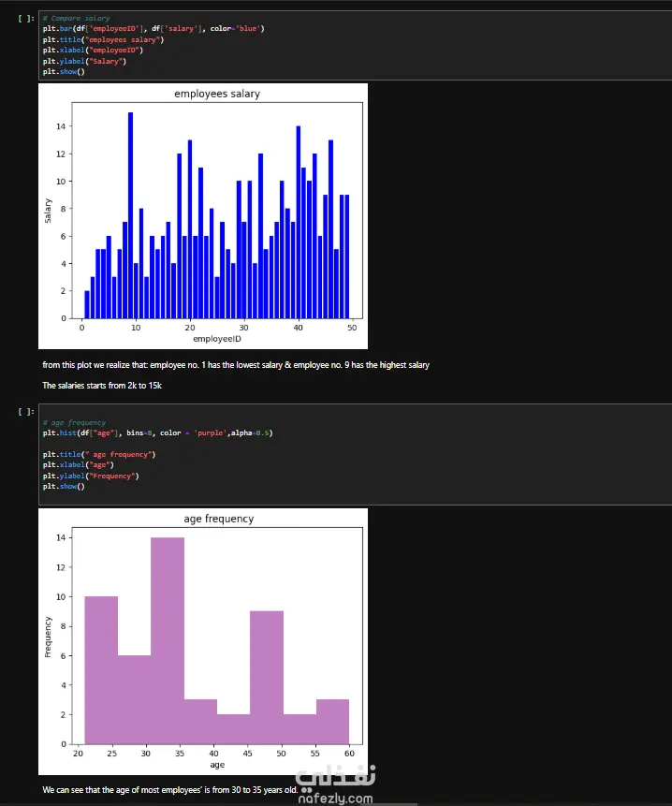The image size is (672, 806).
Task: Click the text about most employees aged 30 to 35
Action: click(x=170, y=789)
